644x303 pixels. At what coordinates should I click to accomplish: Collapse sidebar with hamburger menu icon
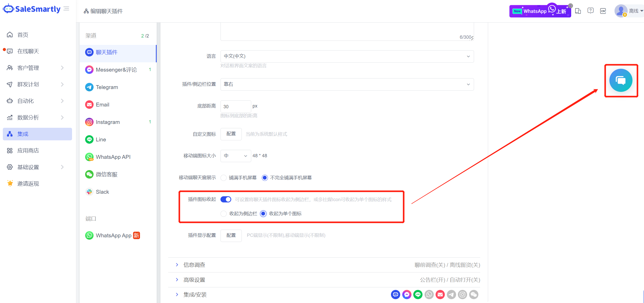[66, 9]
